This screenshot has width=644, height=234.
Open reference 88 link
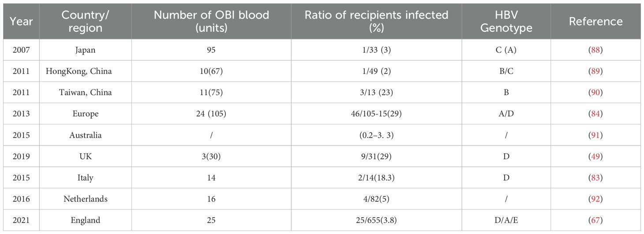595,50
